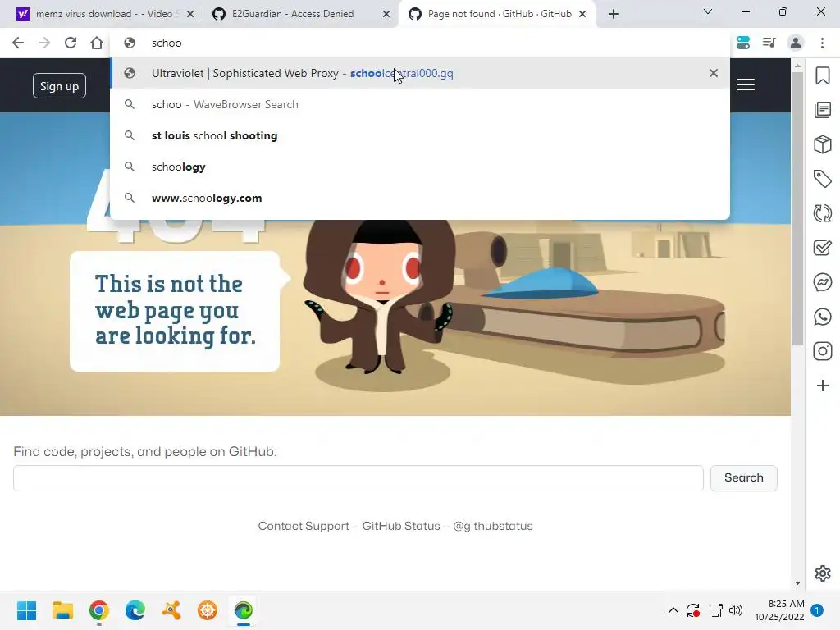This screenshot has height=630, width=840.
Task: Open the user profile avatar menu
Action: [x=796, y=43]
